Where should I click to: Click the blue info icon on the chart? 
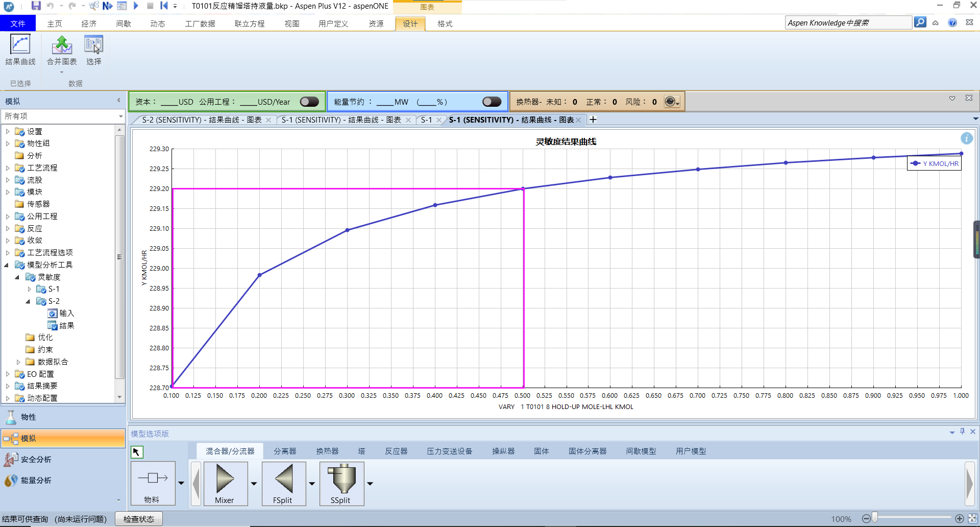coord(966,138)
